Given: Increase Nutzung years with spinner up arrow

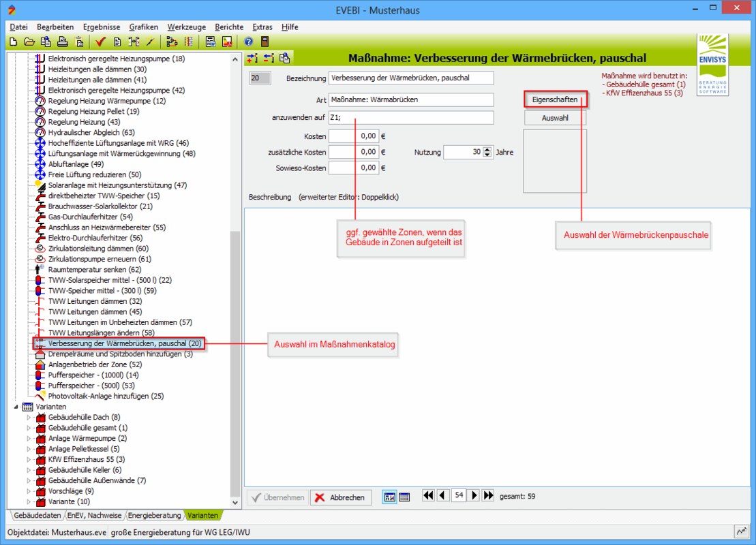Looking at the screenshot, I should coord(487,150).
